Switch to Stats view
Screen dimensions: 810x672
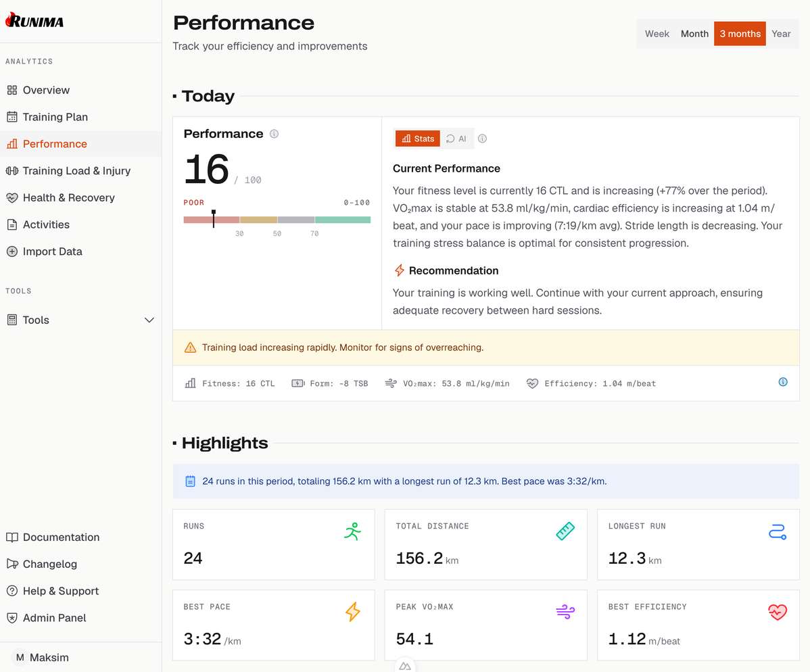pyautogui.click(x=418, y=139)
